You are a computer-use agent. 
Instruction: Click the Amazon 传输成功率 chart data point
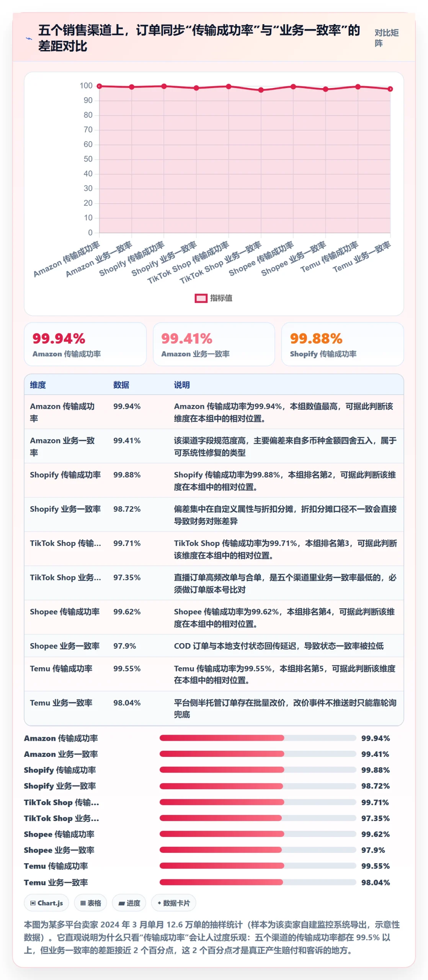click(99, 86)
